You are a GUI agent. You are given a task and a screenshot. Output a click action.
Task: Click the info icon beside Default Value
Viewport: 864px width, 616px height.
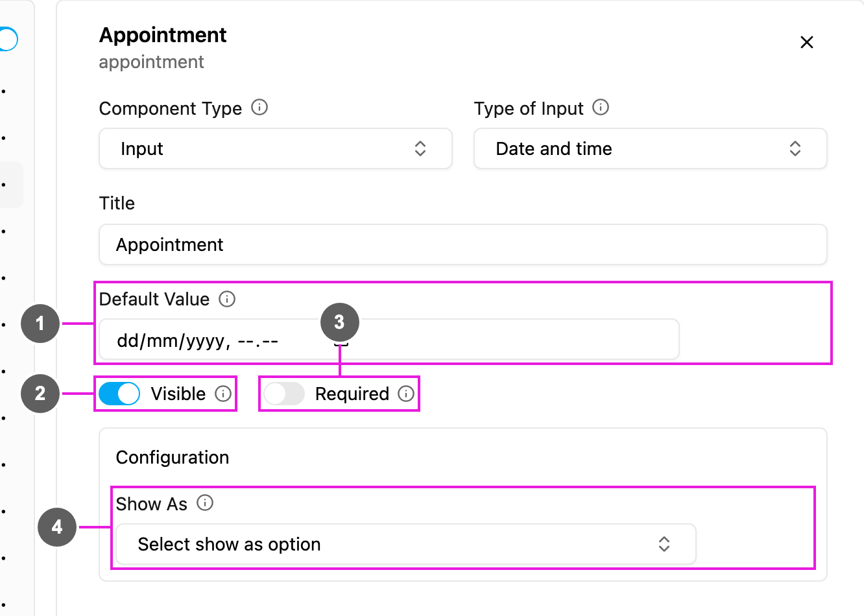pos(227,299)
